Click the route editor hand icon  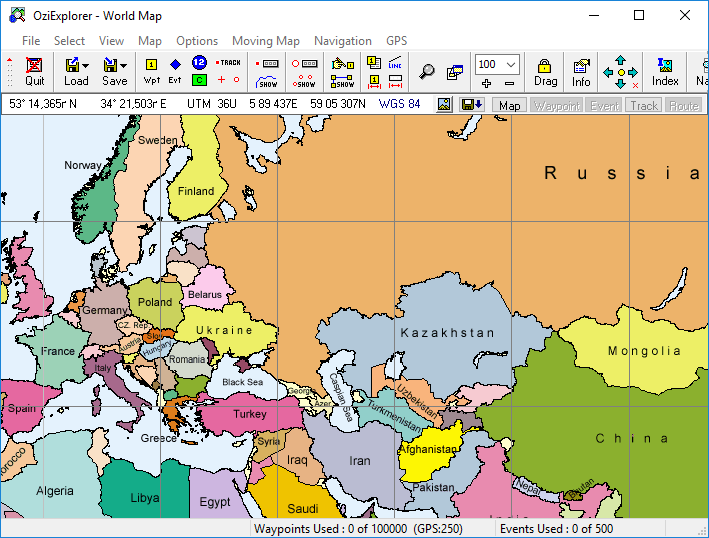(342, 64)
